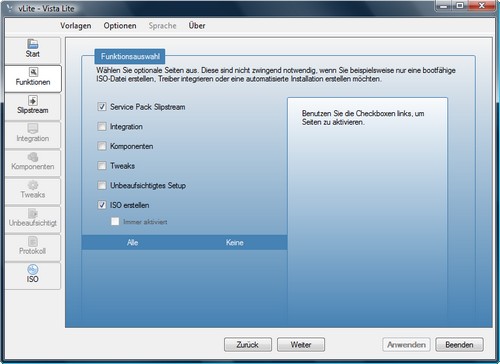Toggle the Immer aktiviert checkbox
500x364 pixels.
coord(115,222)
